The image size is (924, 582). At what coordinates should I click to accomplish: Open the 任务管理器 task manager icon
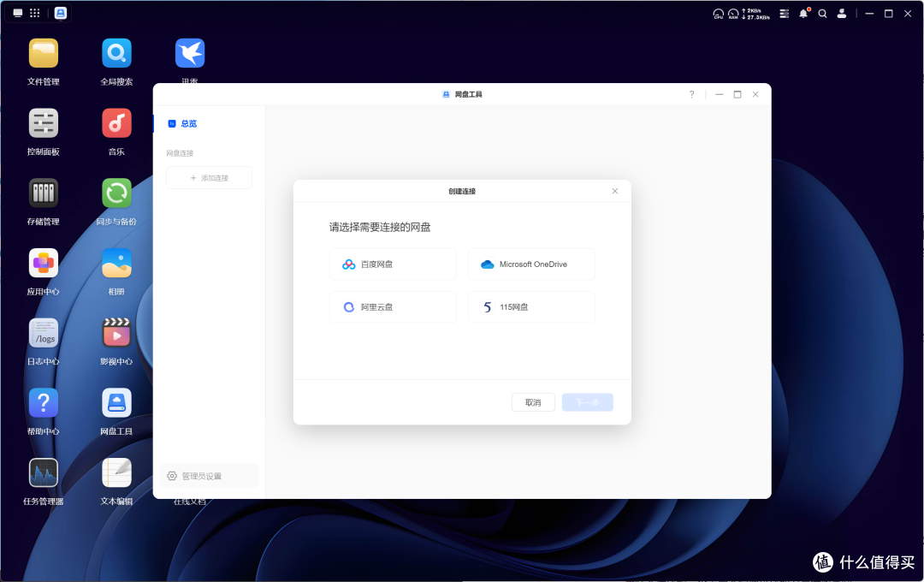pyautogui.click(x=43, y=473)
